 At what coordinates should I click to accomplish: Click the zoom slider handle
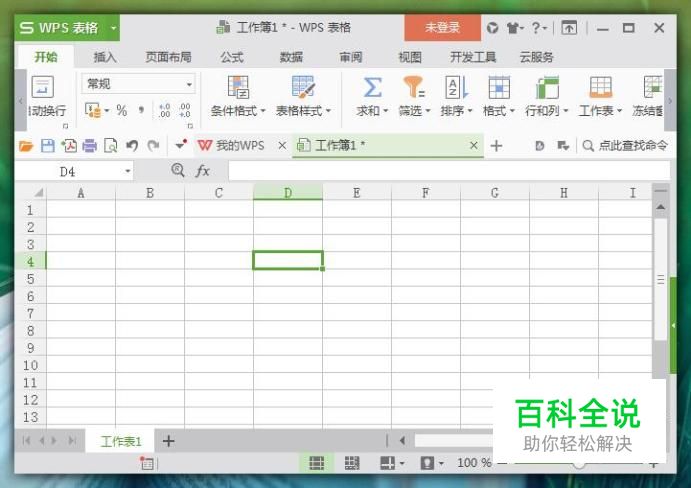pos(579,464)
